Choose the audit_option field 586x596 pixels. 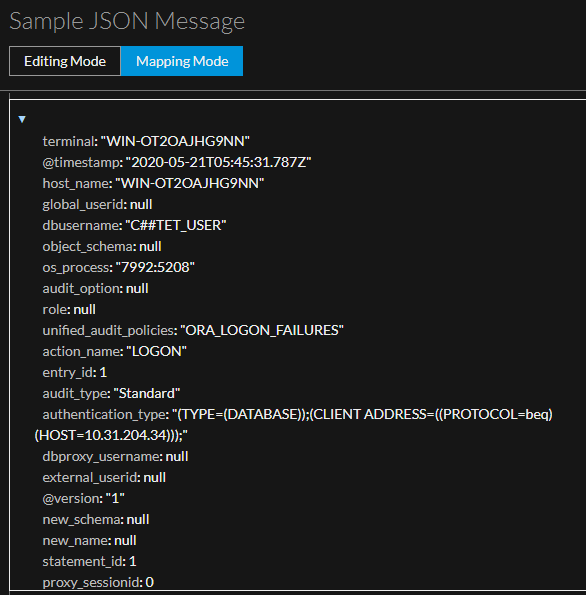click(81, 289)
